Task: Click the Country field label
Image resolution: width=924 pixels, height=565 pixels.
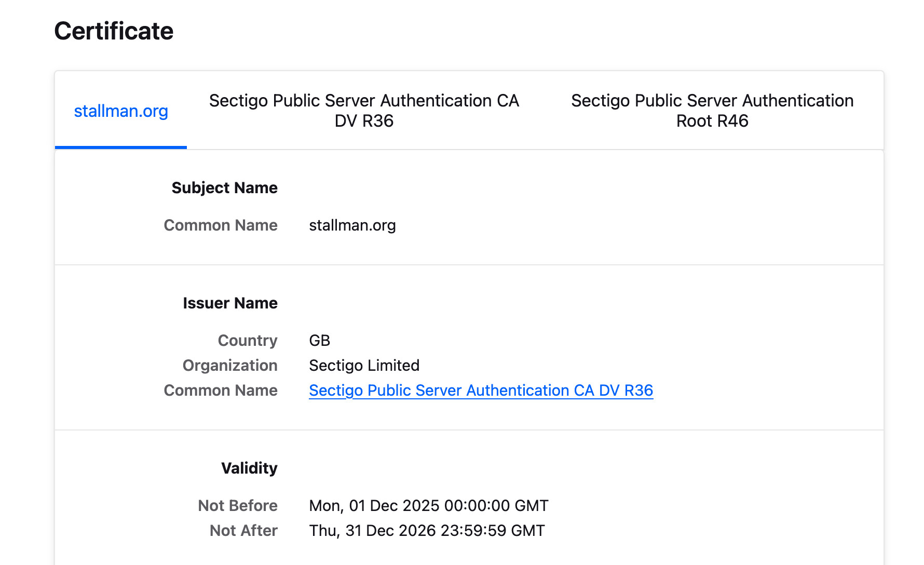Action: point(248,340)
